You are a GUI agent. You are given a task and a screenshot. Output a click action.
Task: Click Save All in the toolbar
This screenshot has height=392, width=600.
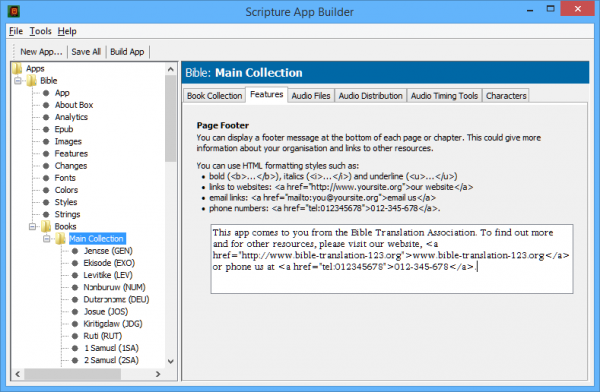point(86,52)
